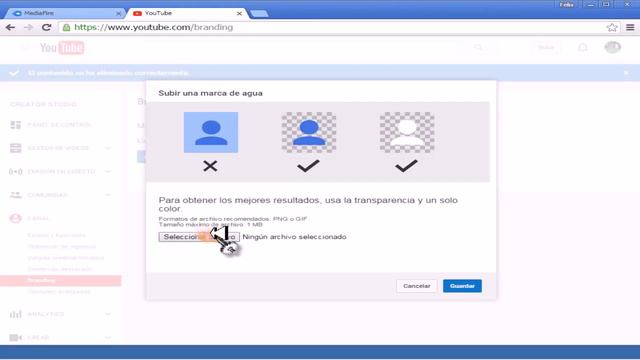Open the Chrome hamburger menu

630,27
